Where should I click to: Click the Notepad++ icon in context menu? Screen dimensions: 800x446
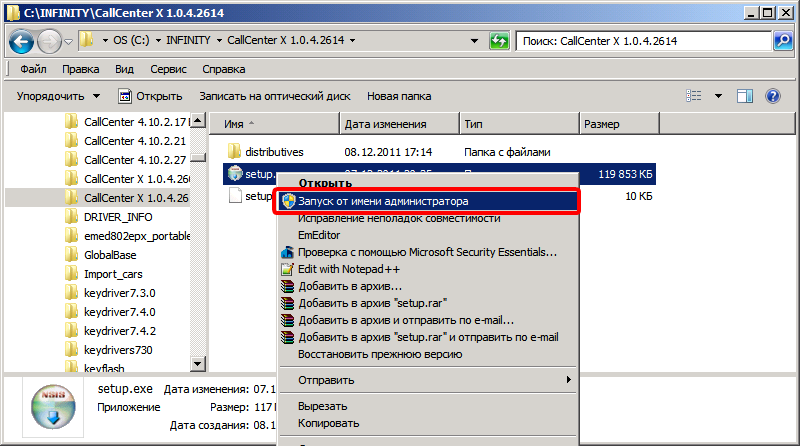point(288,269)
